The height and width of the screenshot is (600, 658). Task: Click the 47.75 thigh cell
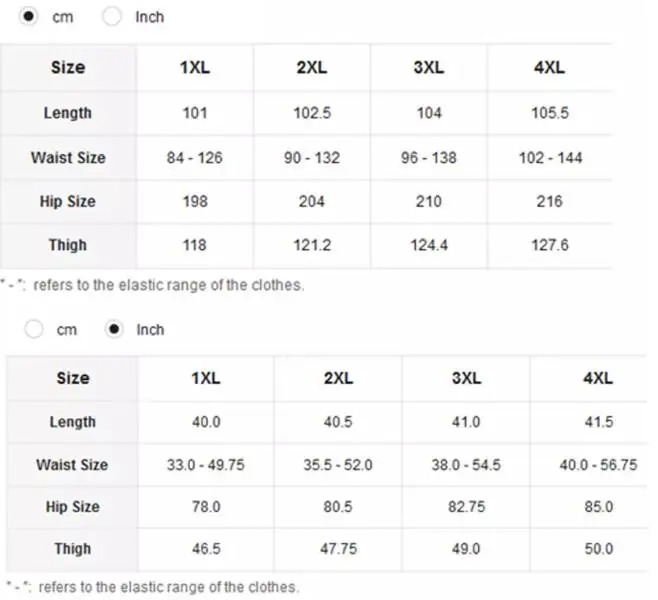(338, 549)
